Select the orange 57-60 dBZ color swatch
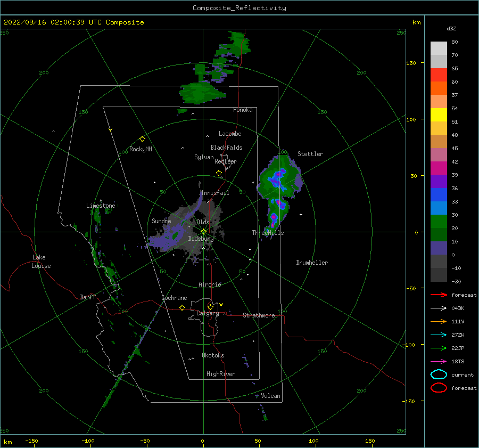This screenshot has height=448, width=479. coord(439,88)
